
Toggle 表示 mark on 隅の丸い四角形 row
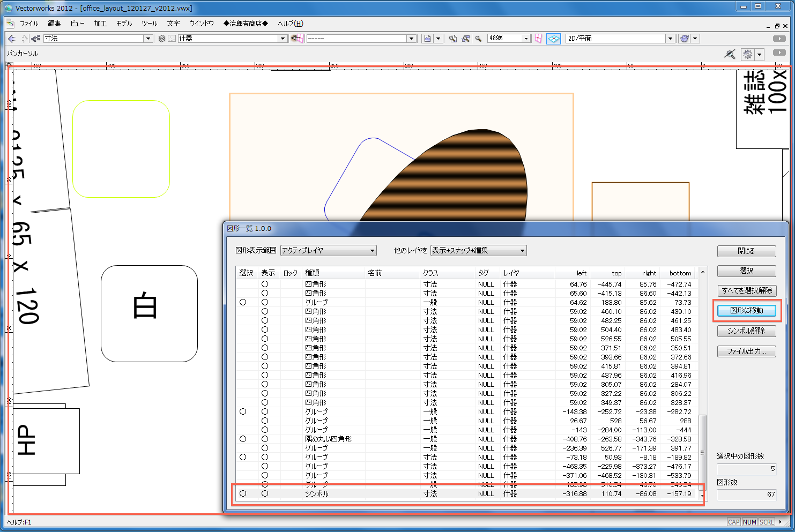pos(265,439)
